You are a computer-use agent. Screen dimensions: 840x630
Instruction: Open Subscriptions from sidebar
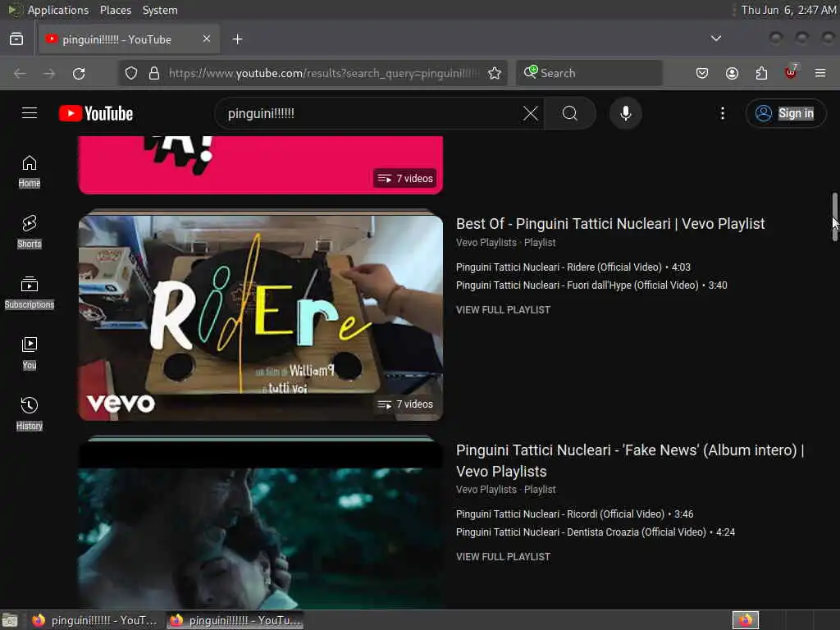[30, 293]
